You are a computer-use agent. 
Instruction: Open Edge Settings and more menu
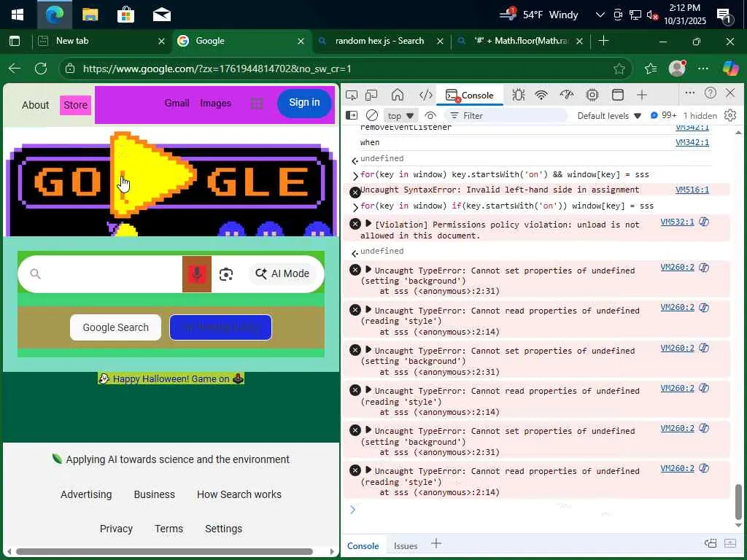click(703, 69)
